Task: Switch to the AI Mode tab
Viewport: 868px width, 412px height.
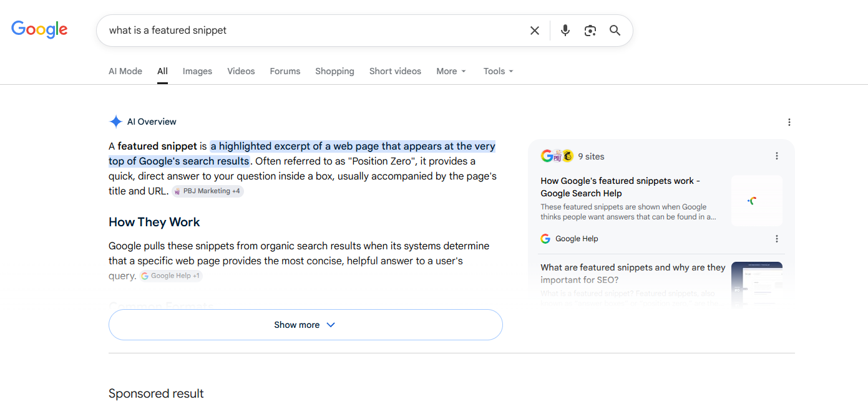Action: tap(125, 71)
